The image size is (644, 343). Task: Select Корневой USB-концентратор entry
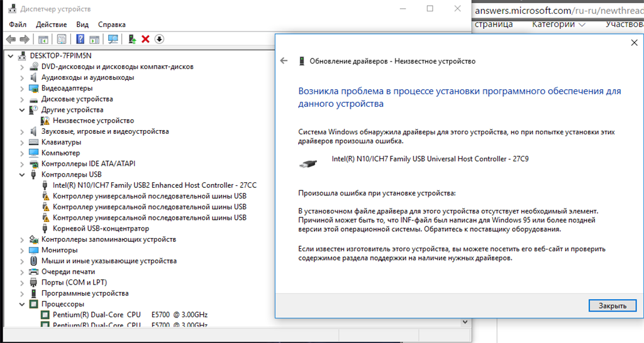pos(101,229)
